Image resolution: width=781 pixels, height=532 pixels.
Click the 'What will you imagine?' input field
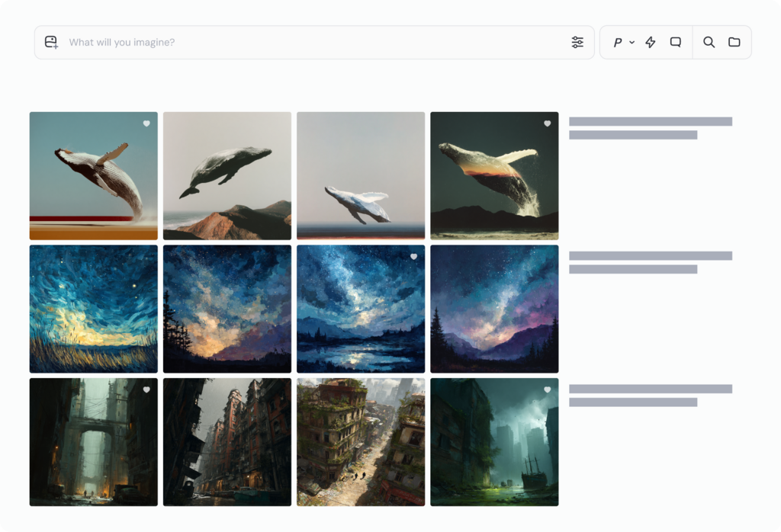click(305, 42)
